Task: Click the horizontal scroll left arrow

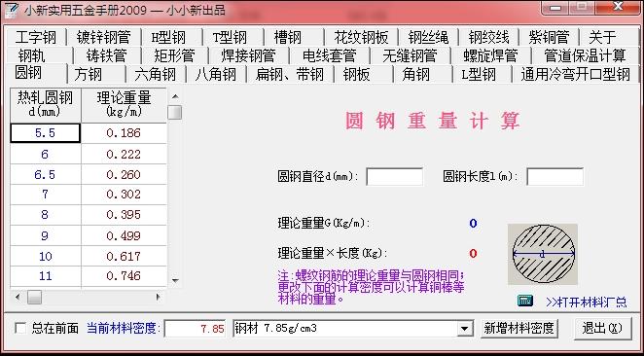Action: point(18,297)
